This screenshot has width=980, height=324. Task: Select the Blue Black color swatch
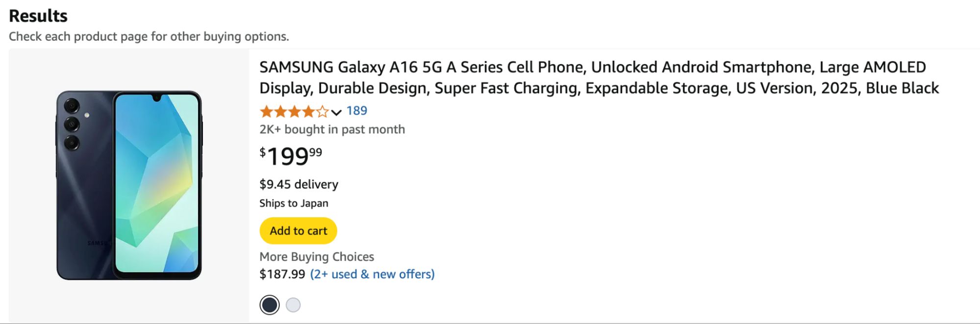click(x=269, y=305)
